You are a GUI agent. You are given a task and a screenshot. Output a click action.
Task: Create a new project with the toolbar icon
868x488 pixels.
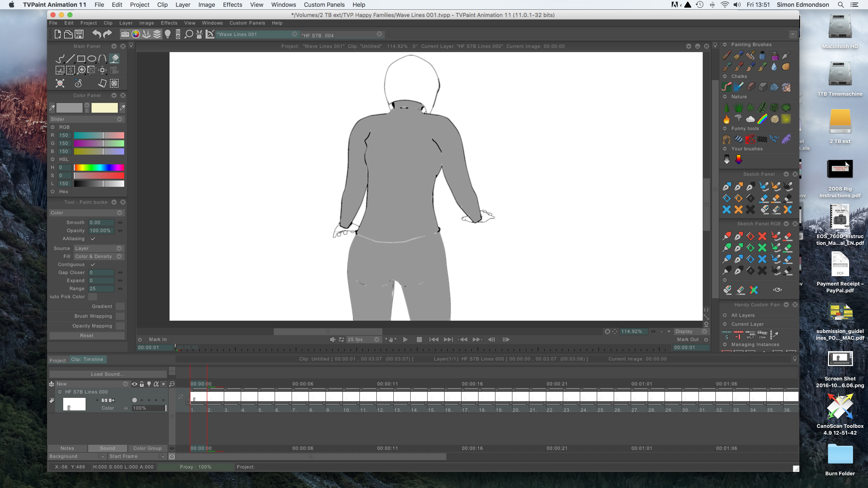[x=58, y=34]
